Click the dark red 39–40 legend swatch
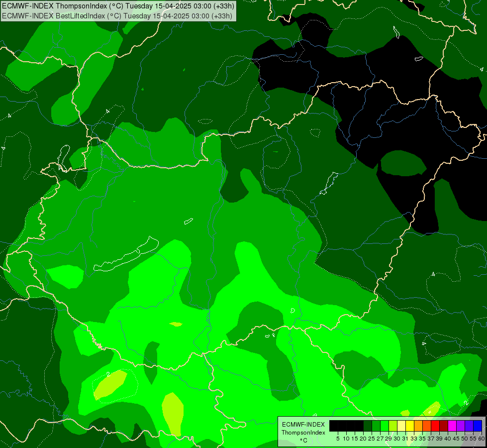 444,426
